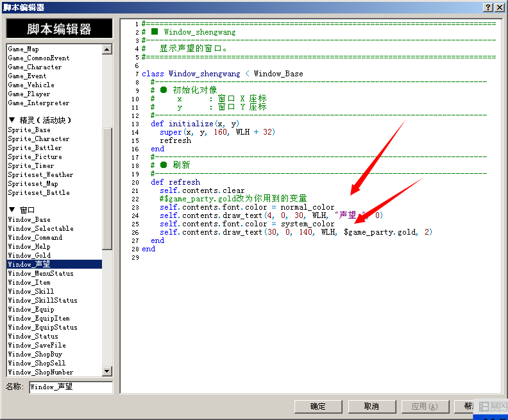Click the 确定 button
This screenshot has width=508, height=420.
318,407
